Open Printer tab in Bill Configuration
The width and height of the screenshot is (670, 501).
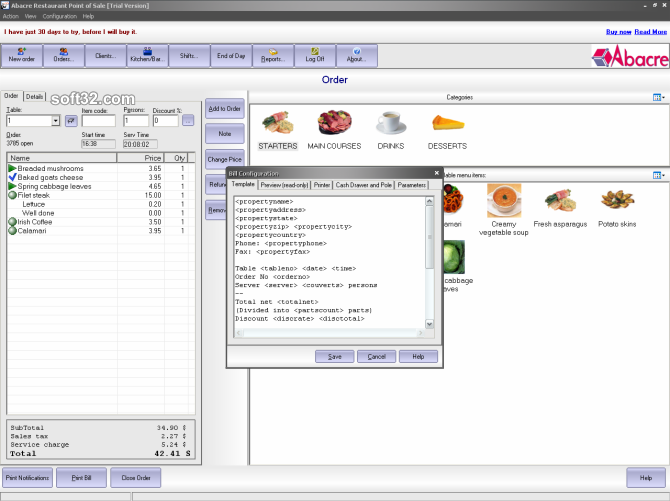point(322,185)
